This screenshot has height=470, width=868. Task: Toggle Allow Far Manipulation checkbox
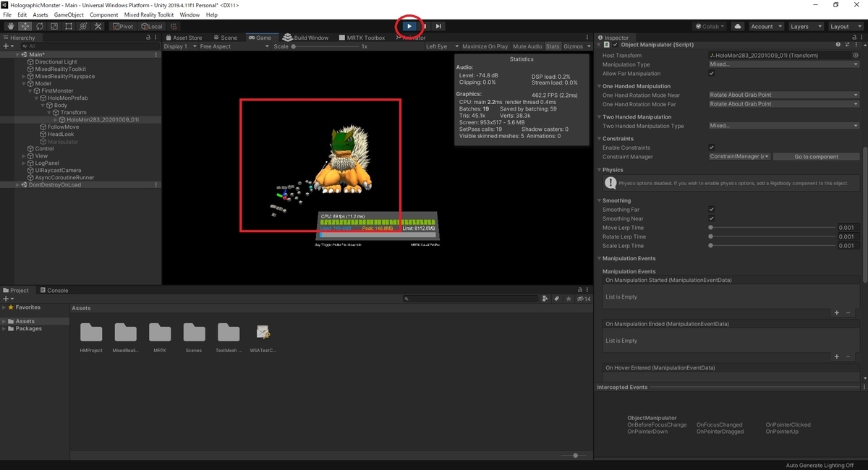[712, 73]
